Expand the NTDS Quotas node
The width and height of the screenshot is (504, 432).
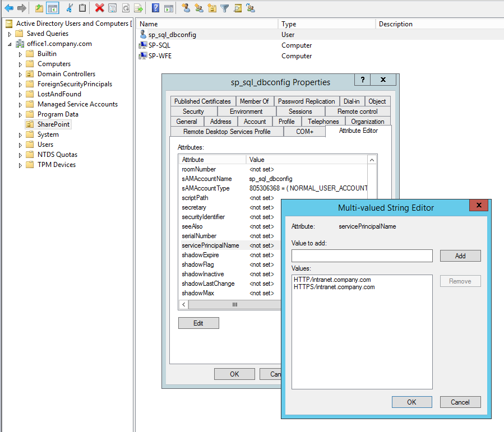coord(20,155)
